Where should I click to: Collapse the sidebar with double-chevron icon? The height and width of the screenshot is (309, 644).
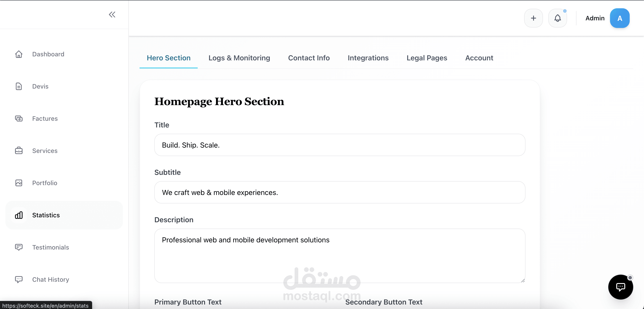112,15
